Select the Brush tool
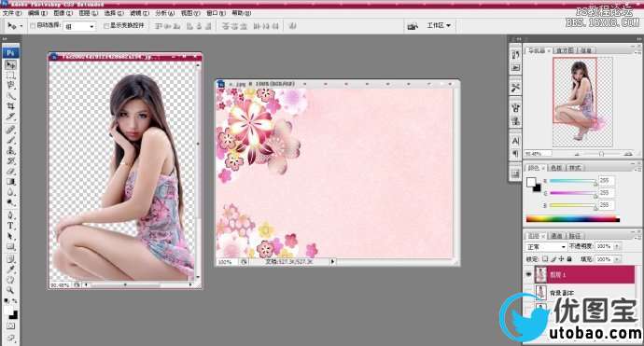The height and width of the screenshot is (346, 644). click(x=10, y=140)
